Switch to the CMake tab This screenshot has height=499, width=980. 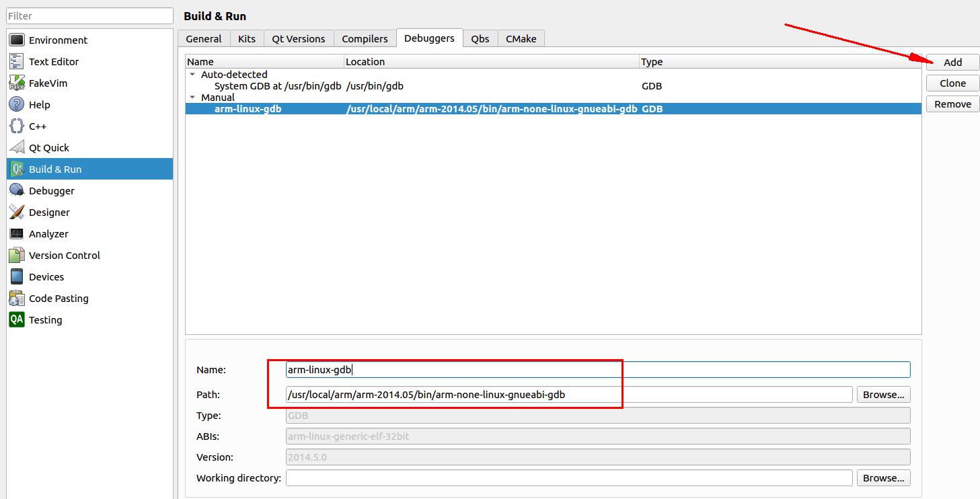pos(521,39)
